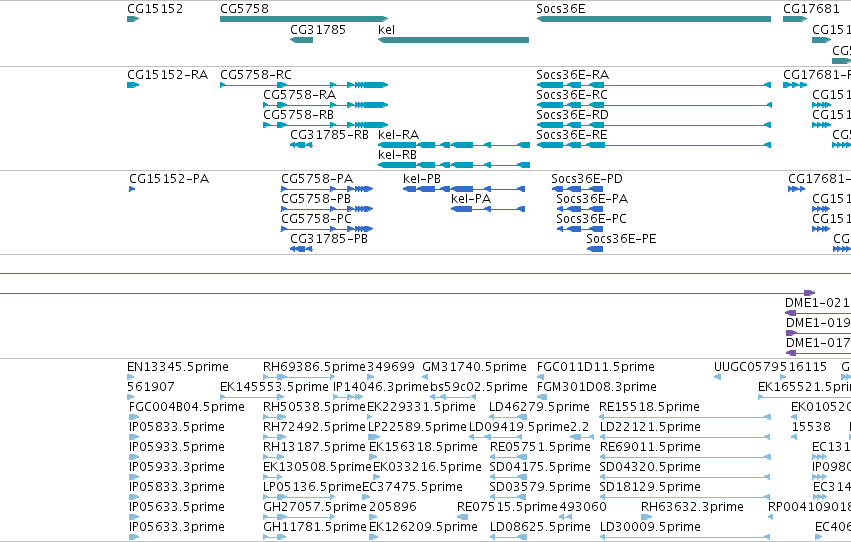Click EST SD18129.5prime label
The width and height of the screenshot is (851, 542).
[650, 488]
